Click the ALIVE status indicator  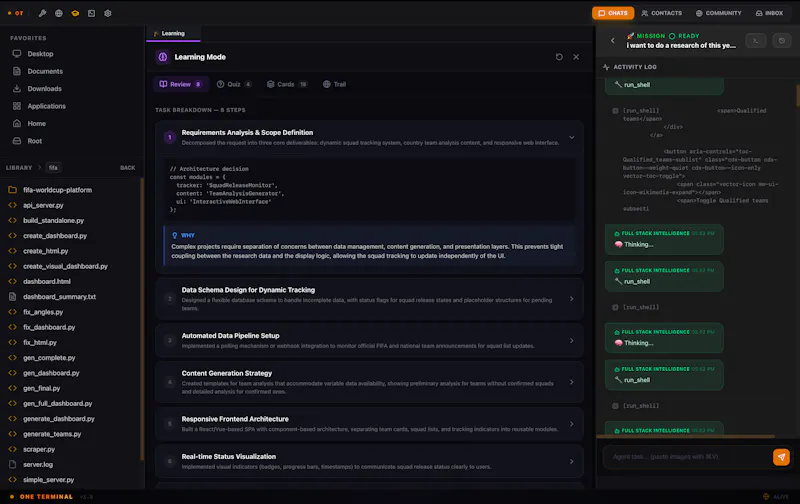pyautogui.click(x=776, y=497)
